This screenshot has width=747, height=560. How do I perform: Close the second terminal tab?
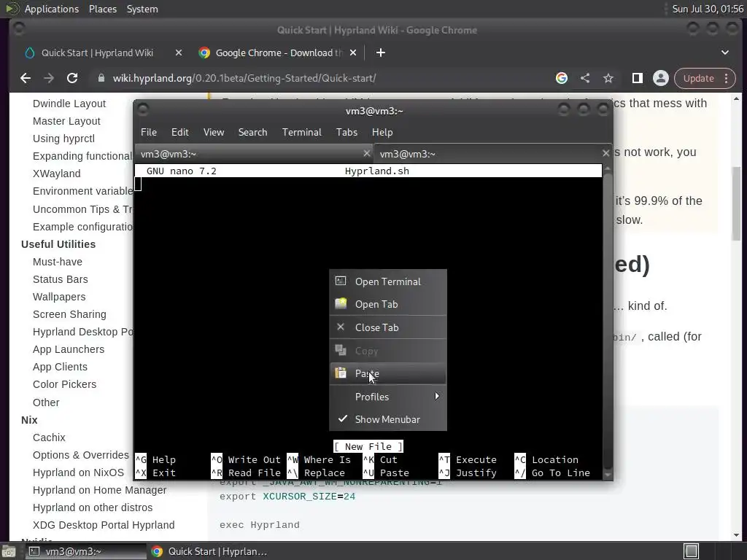click(x=605, y=153)
